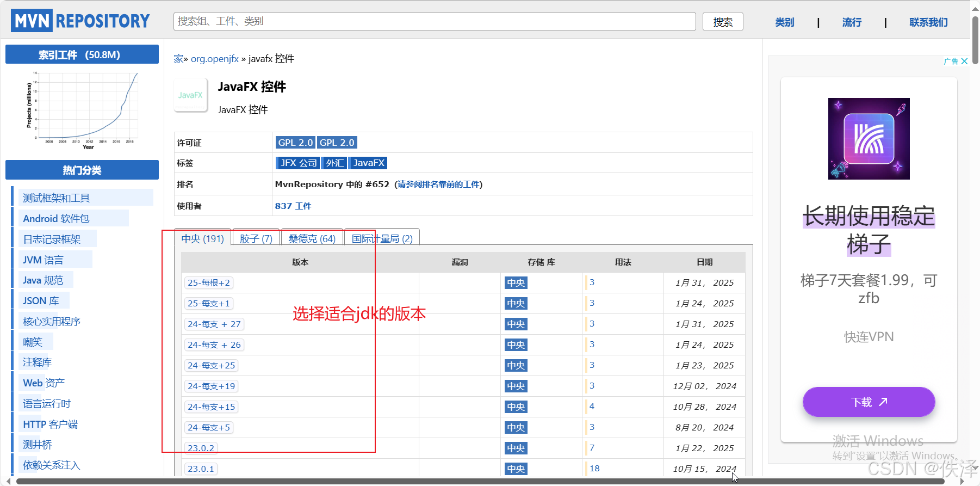Click the 热门分类 header
This screenshot has height=486, width=980.
pos(82,170)
